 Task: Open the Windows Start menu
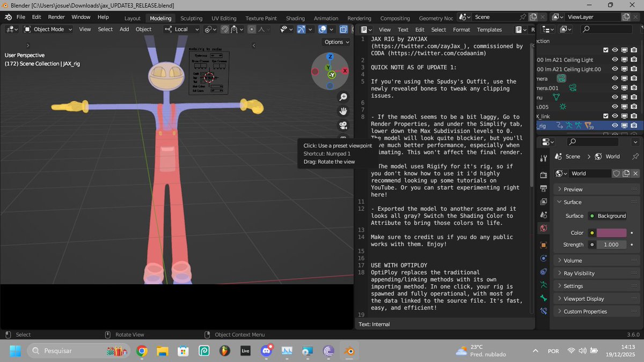point(14,351)
